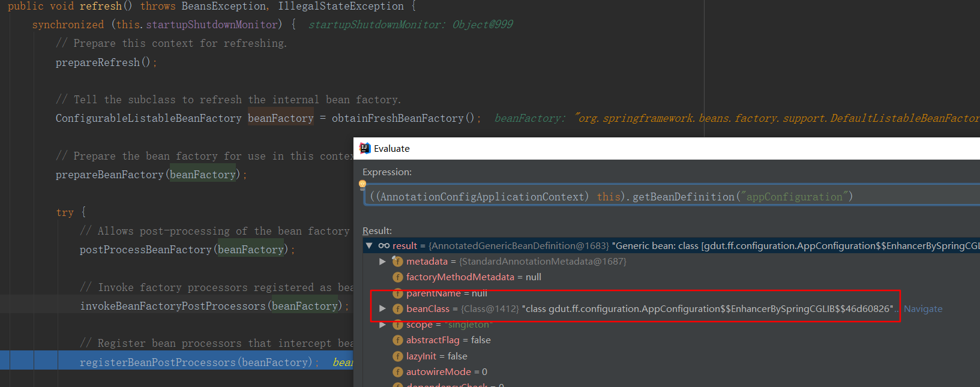Click the field icon next to autowireMode

(x=397, y=371)
